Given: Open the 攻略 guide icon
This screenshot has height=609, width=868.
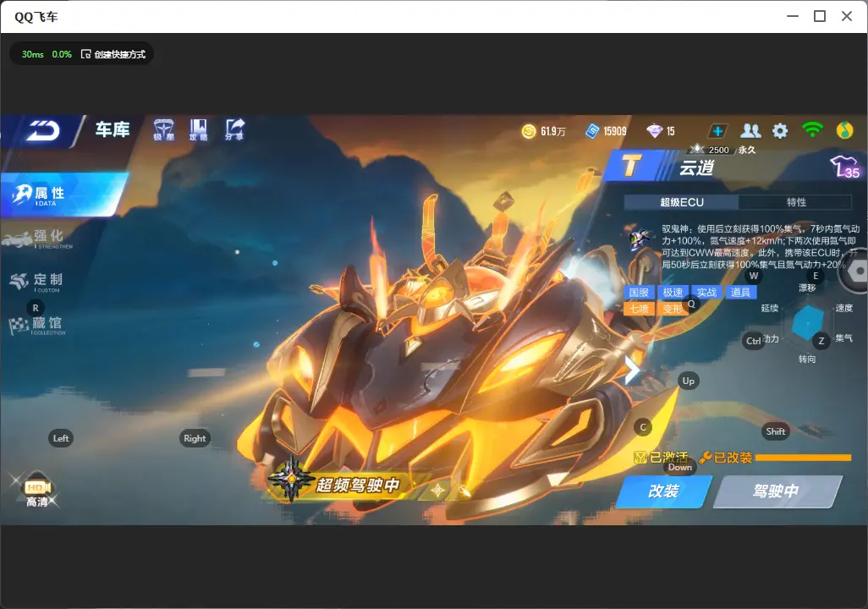Looking at the screenshot, I should click(198, 130).
